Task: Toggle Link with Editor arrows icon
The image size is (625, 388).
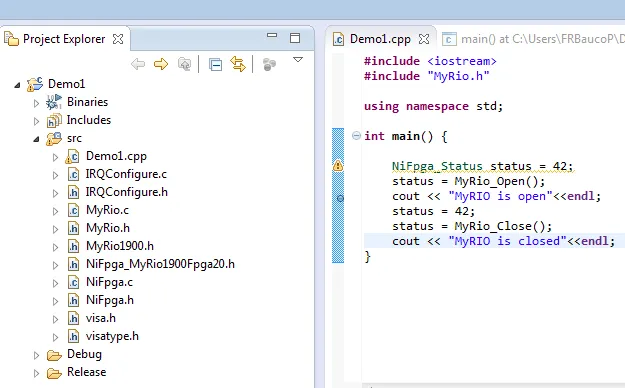Action: pyautogui.click(x=238, y=64)
